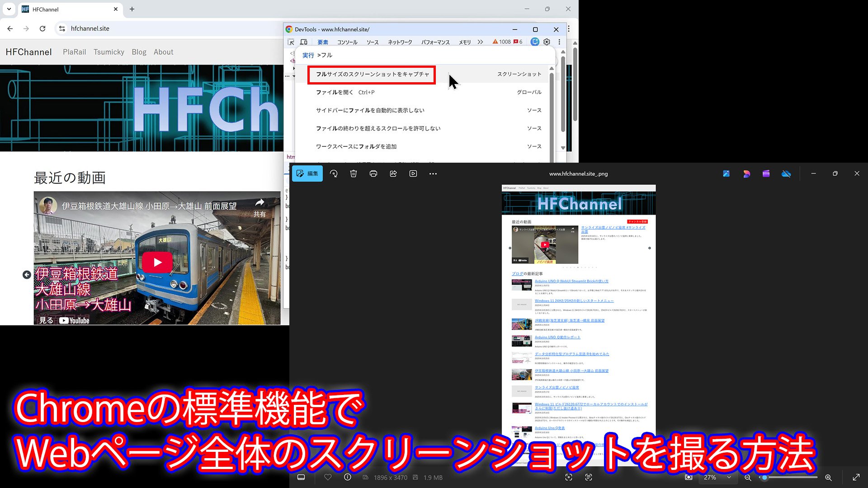This screenshot has height=488, width=868.
Task: Click the command menu input field showing >フル
Action: 425,55
